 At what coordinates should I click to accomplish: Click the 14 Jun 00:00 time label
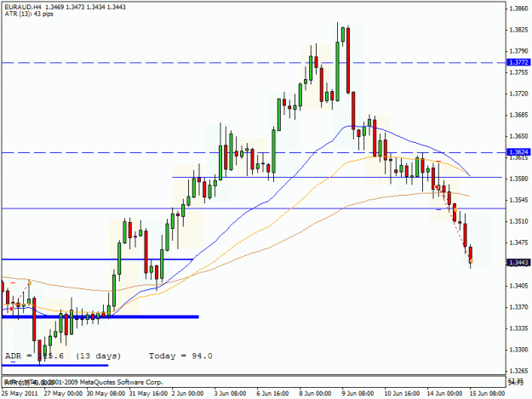coord(444,393)
